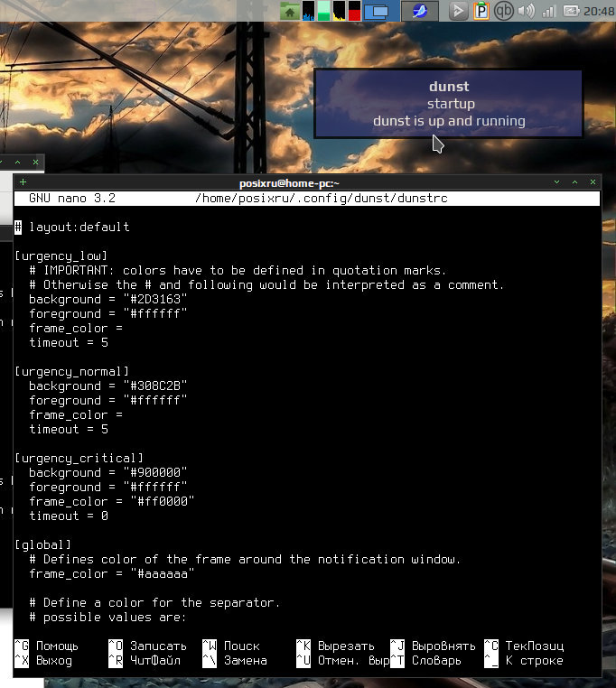This screenshot has height=688, width=616.
Task: Click the ^R ЧитФайл read file shortcut
Action: [145, 661]
